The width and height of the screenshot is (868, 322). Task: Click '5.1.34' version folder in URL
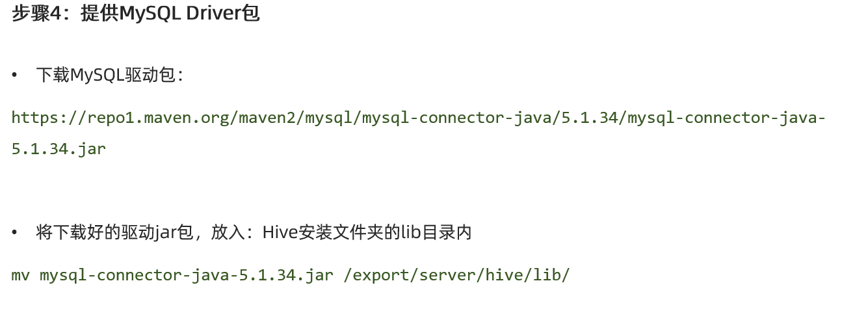click(x=589, y=118)
